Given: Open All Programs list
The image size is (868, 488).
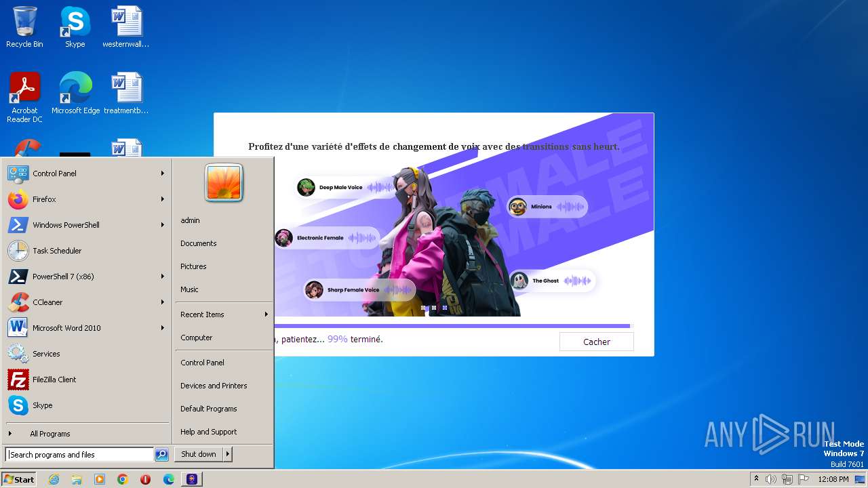Looking at the screenshot, I should click(86, 434).
